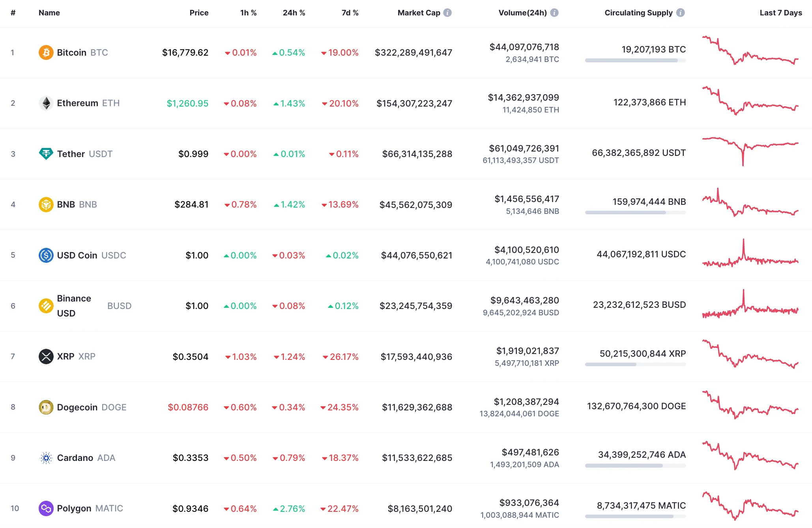Click the BNB coin logo
This screenshot has height=528, width=812.
[x=46, y=204]
